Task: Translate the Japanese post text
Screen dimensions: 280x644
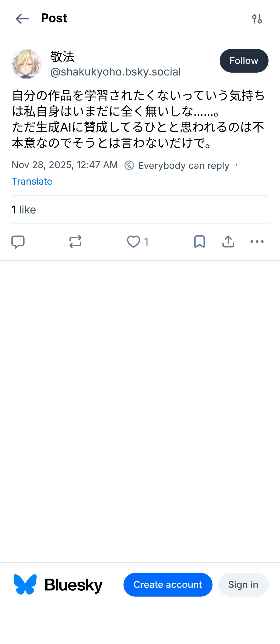Action: pos(32,181)
